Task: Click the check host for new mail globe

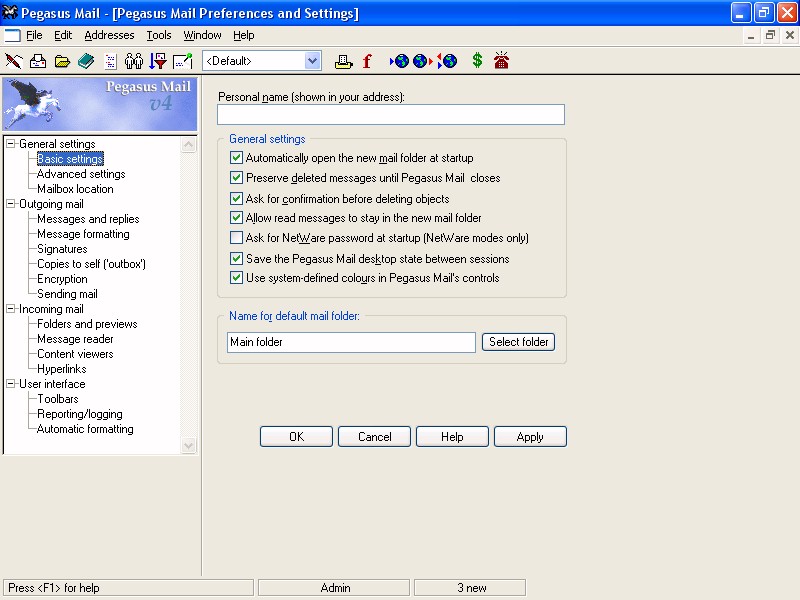Action: 399,61
